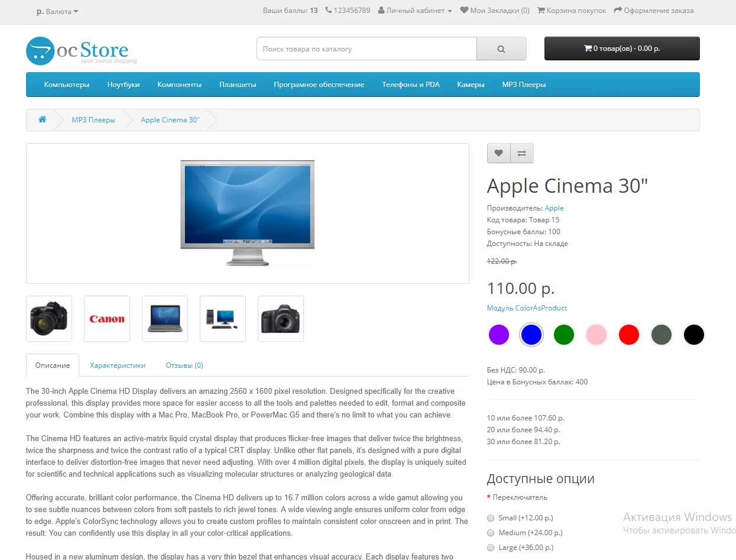
Task: Open the Ноутбуки menu category
Action: (124, 85)
